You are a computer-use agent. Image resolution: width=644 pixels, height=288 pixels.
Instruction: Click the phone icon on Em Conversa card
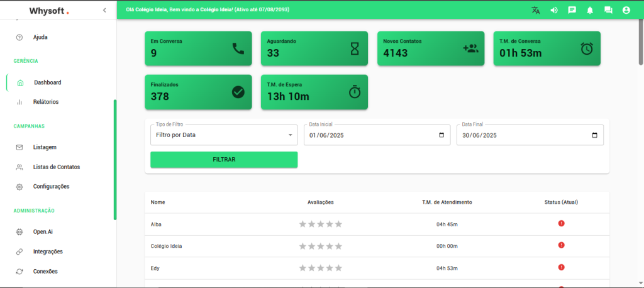(x=238, y=48)
